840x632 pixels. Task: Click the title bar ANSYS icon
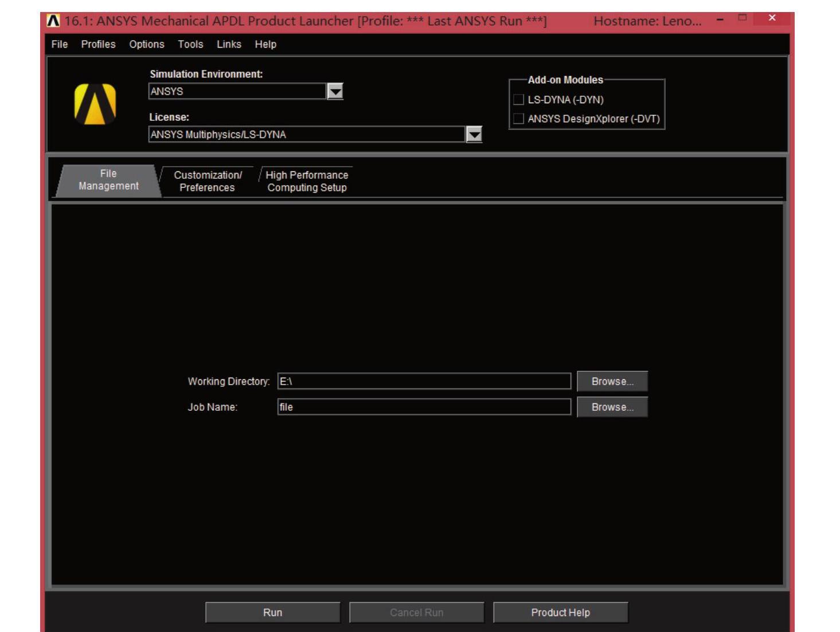53,21
